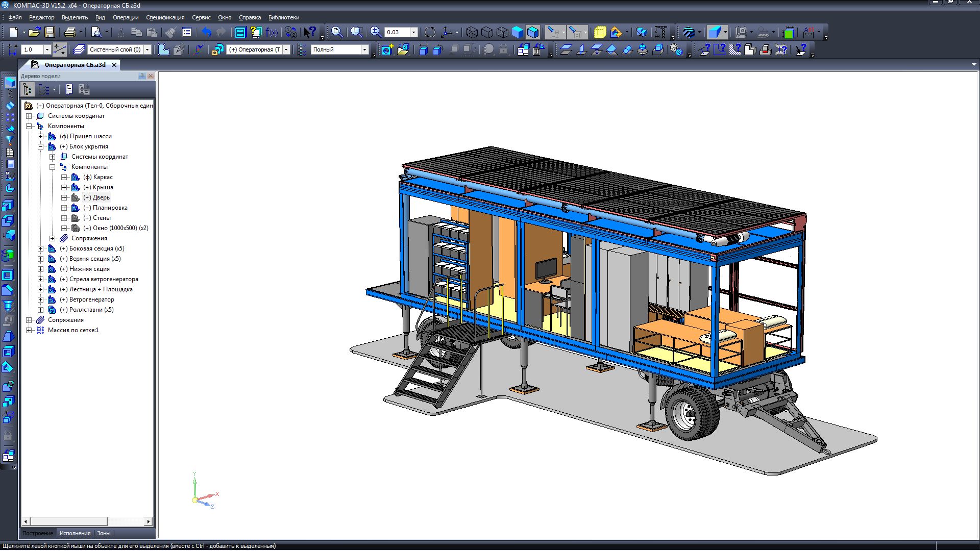
Task: Click the Variables f(x) icon
Action: [x=272, y=32]
